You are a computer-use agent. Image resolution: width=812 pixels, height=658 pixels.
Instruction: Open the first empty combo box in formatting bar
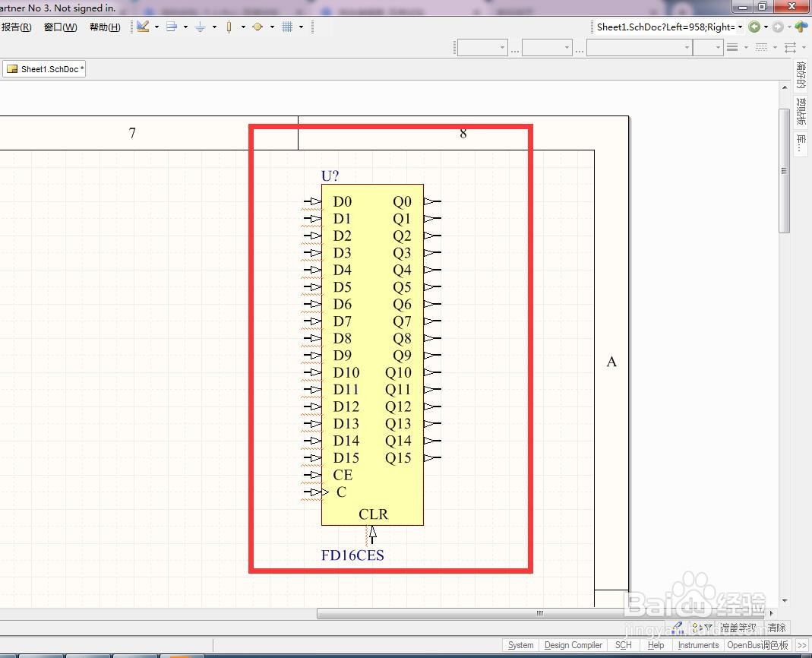click(x=482, y=48)
